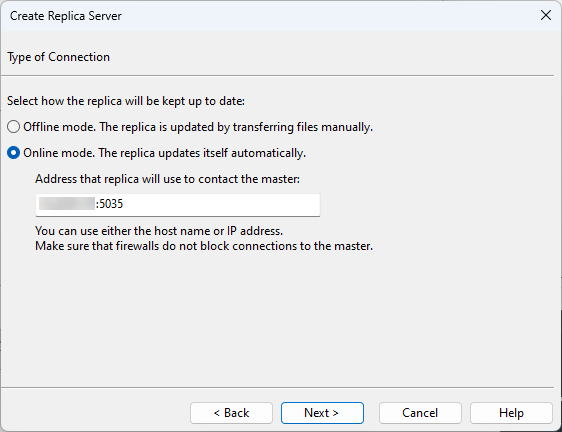Select the Offline mode radio button

pyautogui.click(x=14, y=127)
